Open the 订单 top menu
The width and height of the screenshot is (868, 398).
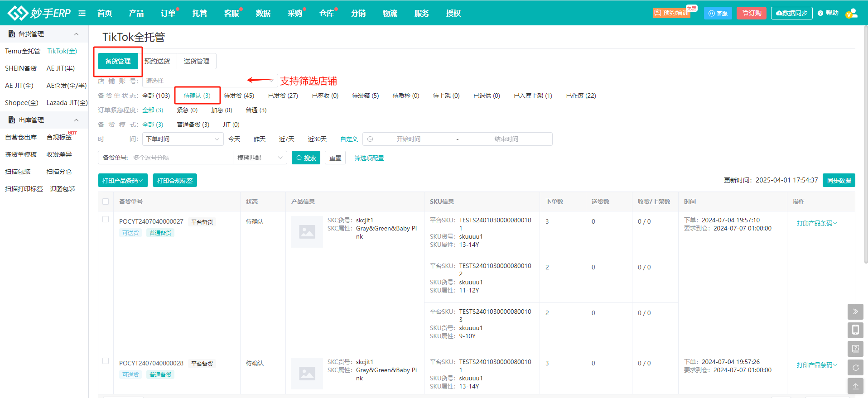(168, 13)
